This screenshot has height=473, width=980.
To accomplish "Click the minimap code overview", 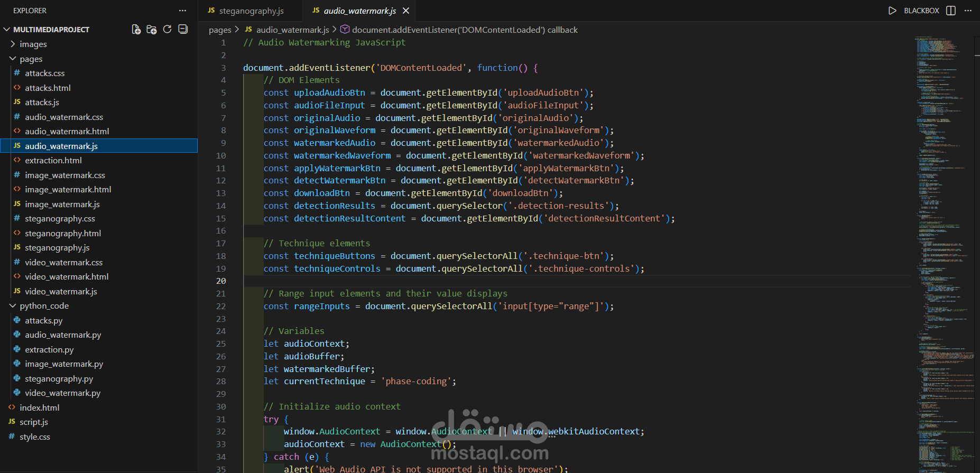I will (x=944, y=254).
